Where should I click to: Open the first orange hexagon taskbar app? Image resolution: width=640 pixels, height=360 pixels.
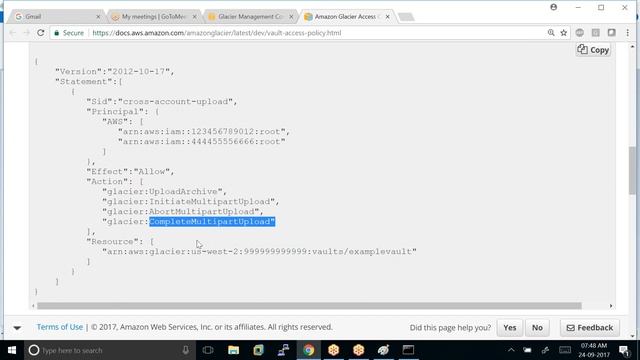point(333,350)
